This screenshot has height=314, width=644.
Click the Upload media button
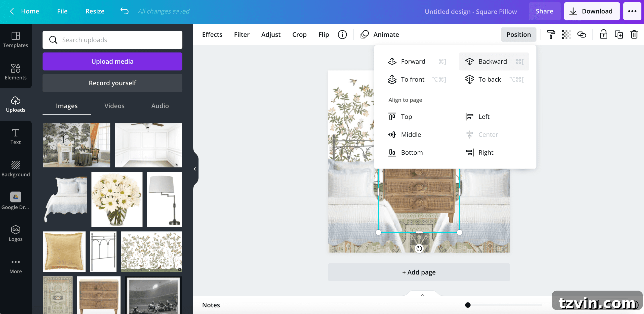(x=112, y=61)
